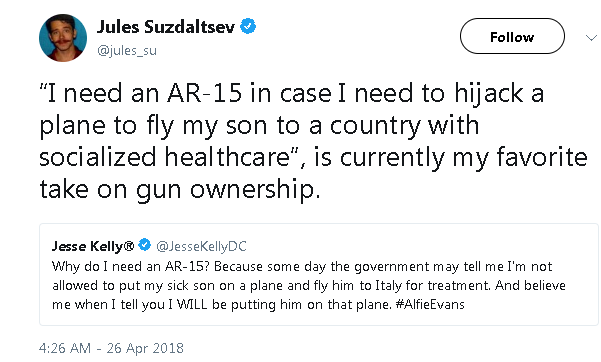Screen dimensions: 601x362
Task: Open the quoted tweet about needing an AR-15
Action: tap(319, 275)
